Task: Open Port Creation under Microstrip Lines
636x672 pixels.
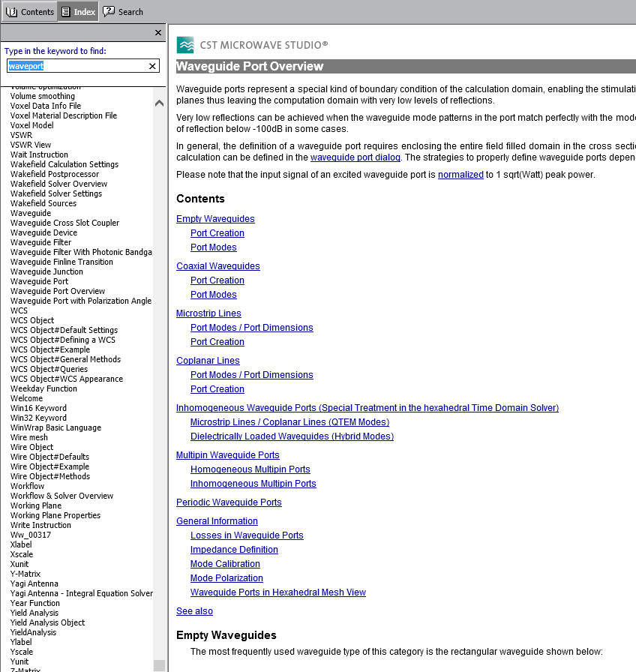Action: (217, 342)
